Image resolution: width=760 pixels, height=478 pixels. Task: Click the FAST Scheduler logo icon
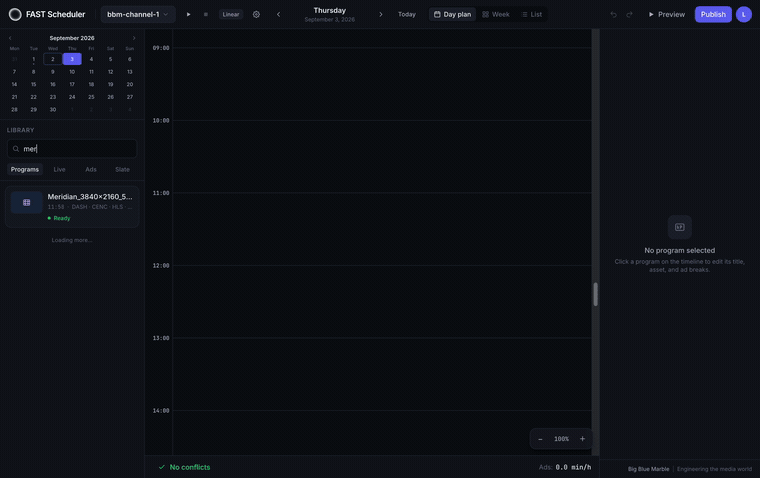tap(15, 15)
